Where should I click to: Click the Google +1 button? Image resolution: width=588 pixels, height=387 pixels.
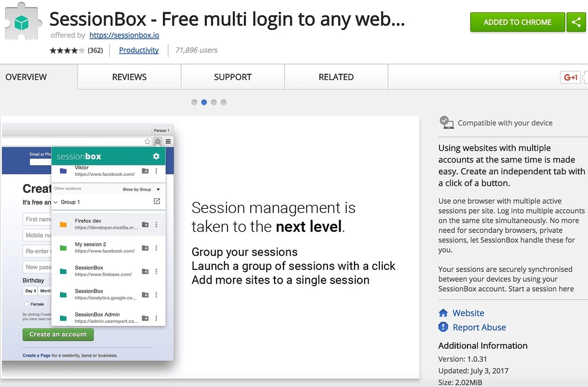pos(570,78)
